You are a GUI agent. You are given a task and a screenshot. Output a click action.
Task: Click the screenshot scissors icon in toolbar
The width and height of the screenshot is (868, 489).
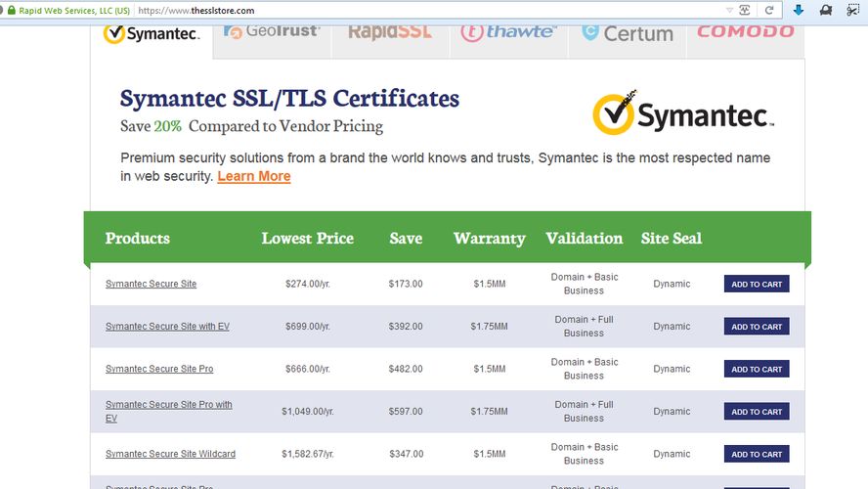[x=852, y=10]
